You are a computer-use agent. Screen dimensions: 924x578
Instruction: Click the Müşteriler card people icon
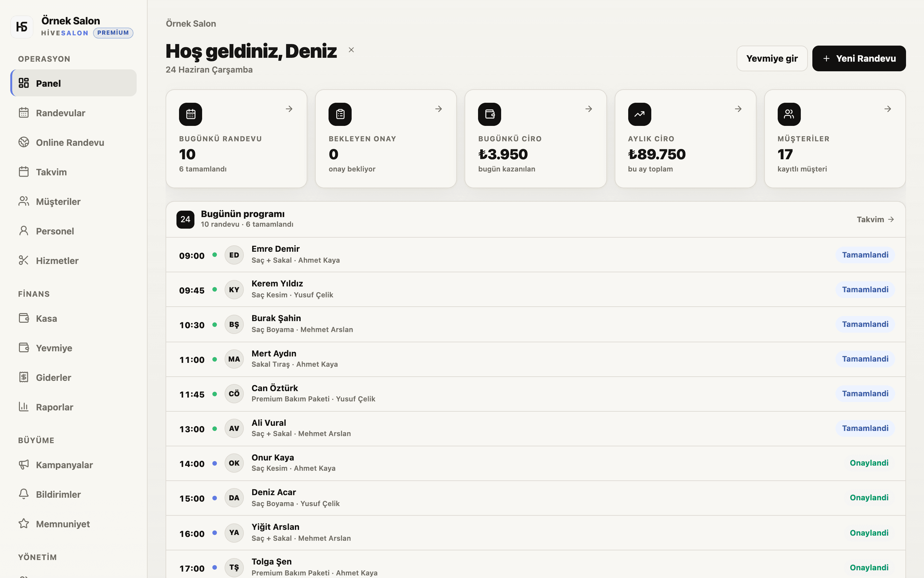click(x=789, y=114)
